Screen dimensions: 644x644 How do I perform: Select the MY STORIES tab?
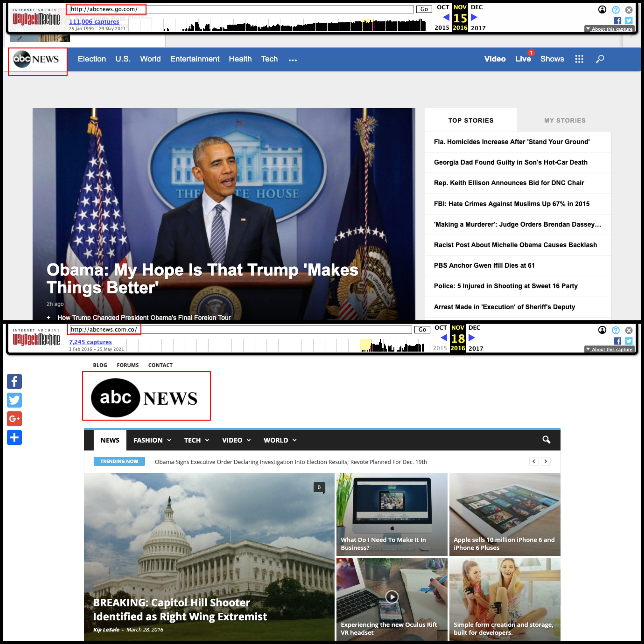(x=565, y=120)
